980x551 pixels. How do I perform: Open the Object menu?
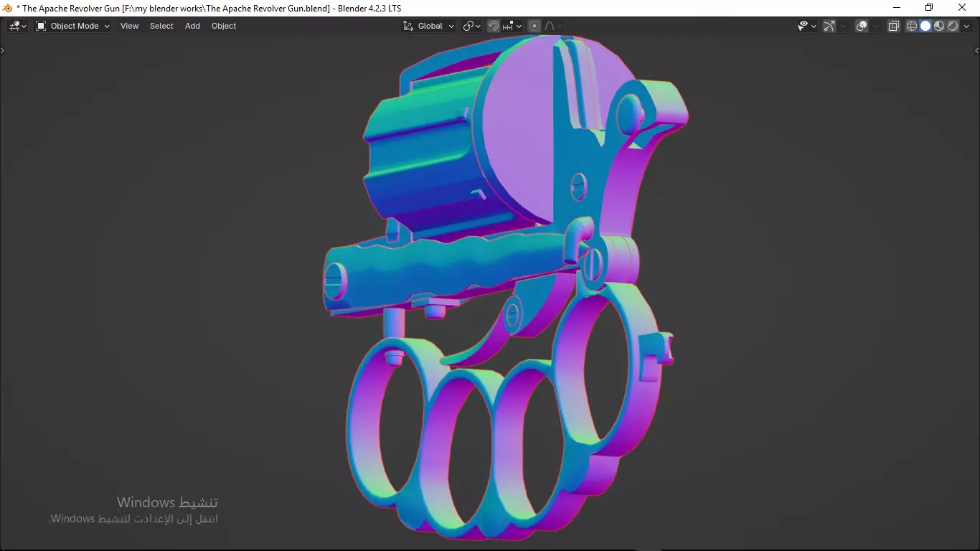point(224,26)
